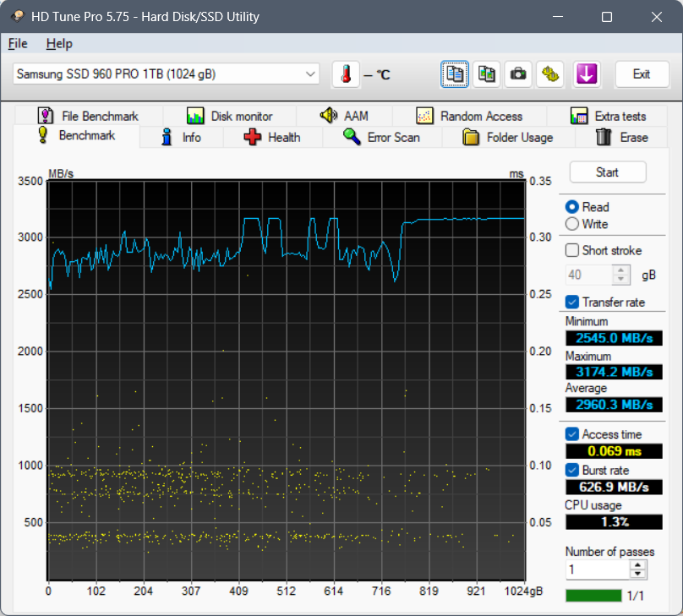The width and height of the screenshot is (683, 616).
Task: Click the red cross Health icon
Action: tap(253, 137)
